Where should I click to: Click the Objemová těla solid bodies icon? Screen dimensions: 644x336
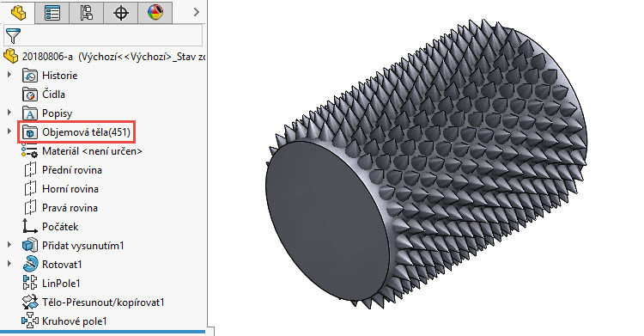point(29,132)
